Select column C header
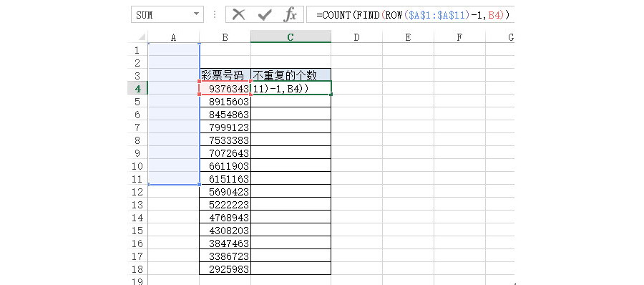 tap(291, 37)
